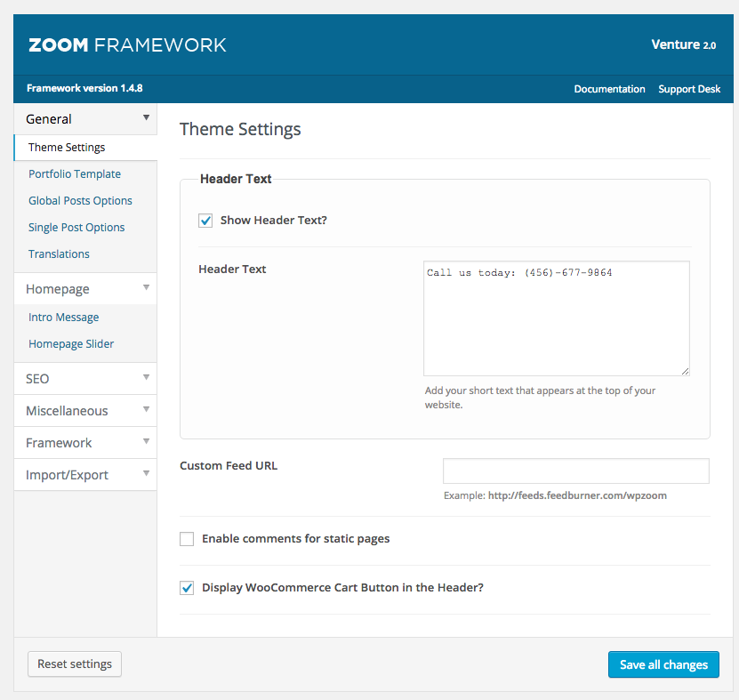Image resolution: width=739 pixels, height=700 pixels.
Task: Click into the Custom Feed URL field
Action: [x=575, y=471]
